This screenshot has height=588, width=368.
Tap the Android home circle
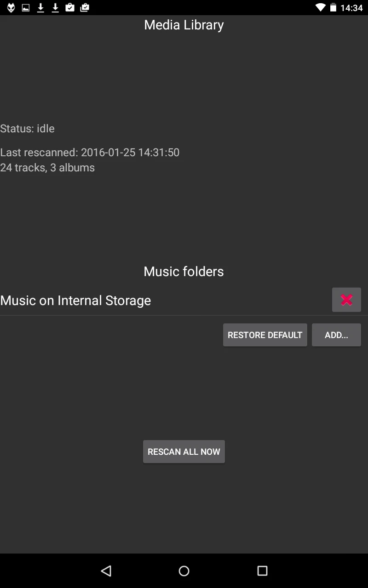click(184, 571)
